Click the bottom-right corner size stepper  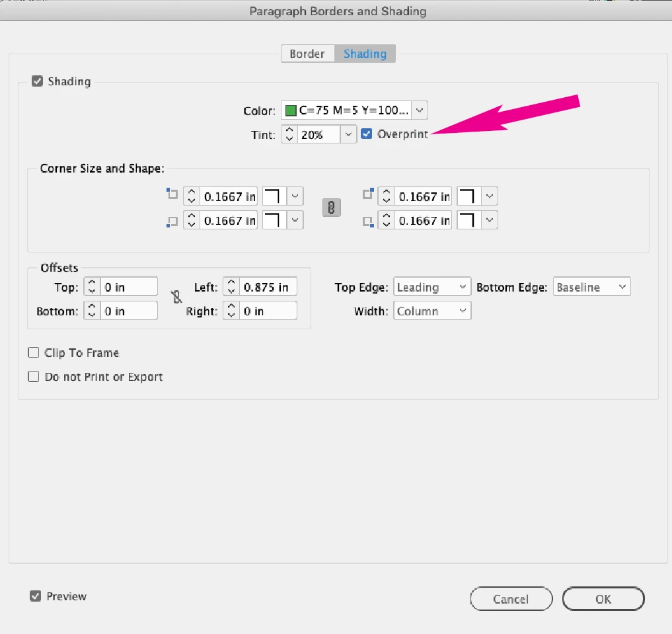click(x=386, y=220)
